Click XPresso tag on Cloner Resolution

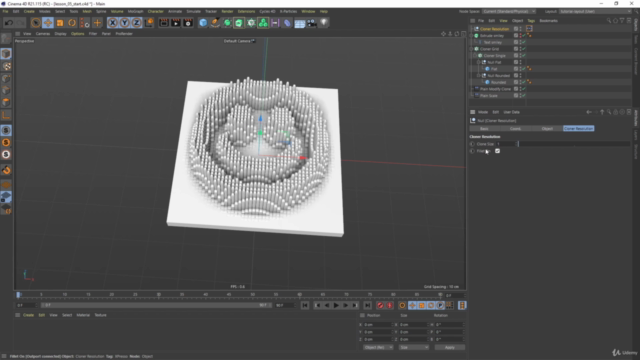(529, 29)
